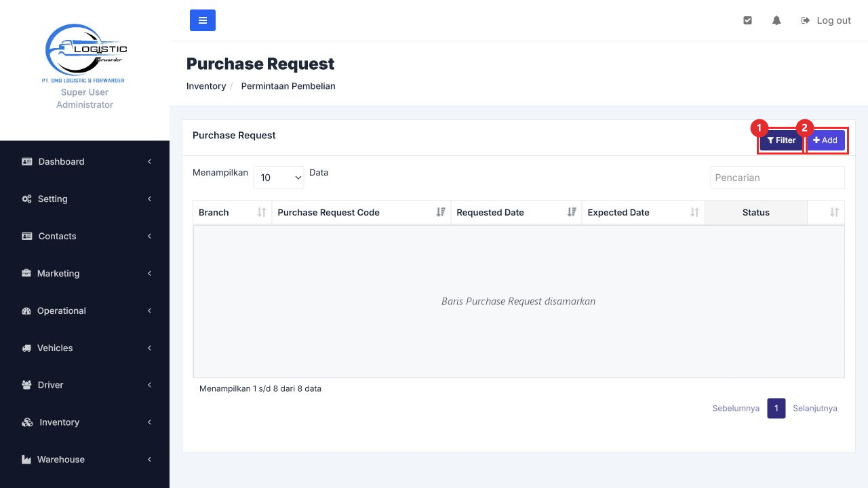Image resolution: width=868 pixels, height=488 pixels.
Task: Open the notifications bell
Action: click(776, 20)
